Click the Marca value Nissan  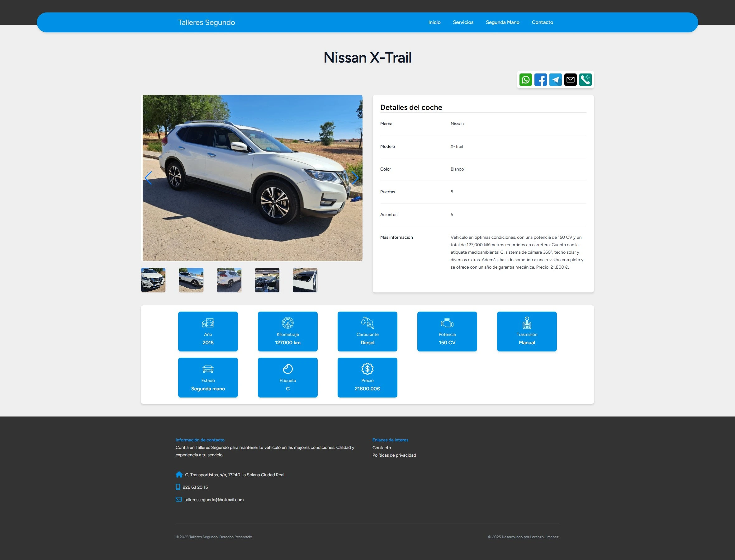pos(457,124)
